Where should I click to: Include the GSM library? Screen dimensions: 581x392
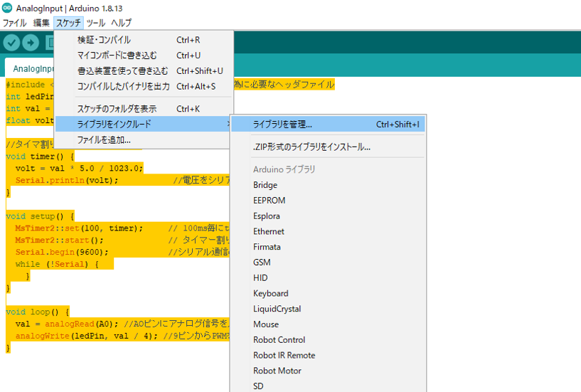(x=328, y=263)
